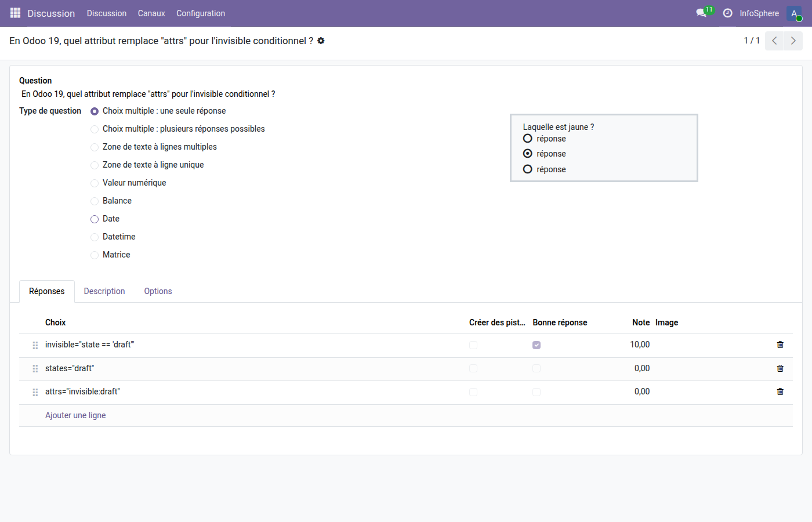The height and width of the screenshot is (522, 812).
Task: Choose Valeur numérique question type
Action: pos(95,183)
